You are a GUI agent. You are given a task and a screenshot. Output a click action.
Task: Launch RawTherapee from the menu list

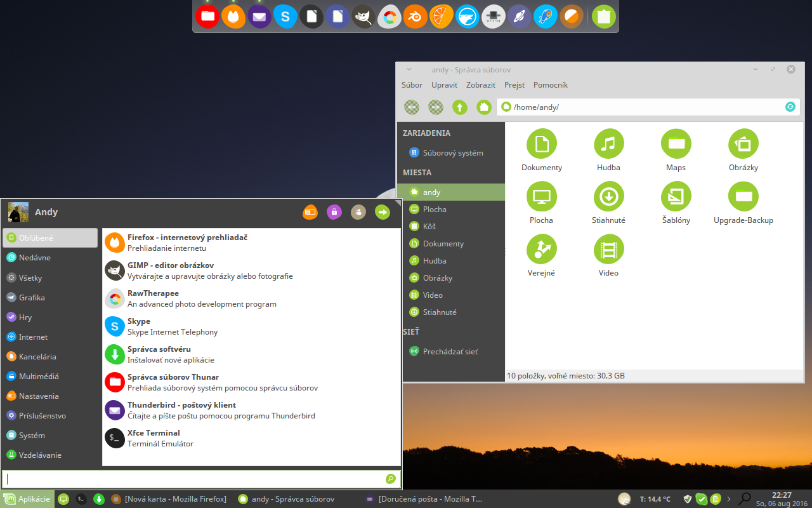251,298
